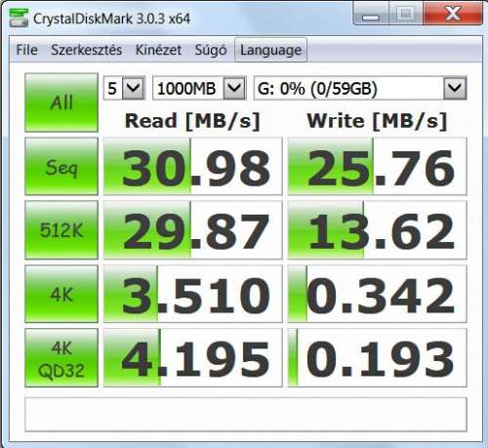Open the test size dropdown showing 1000MB
Screen dimensions: 488x448
click(x=199, y=88)
